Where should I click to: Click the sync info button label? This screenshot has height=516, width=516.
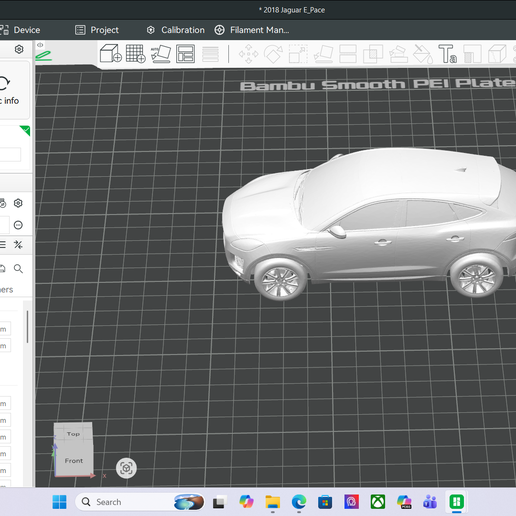[9, 101]
